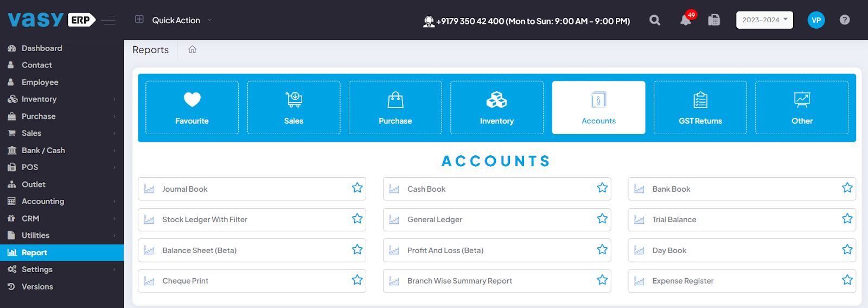Open the GST Returns reports tab
This screenshot has height=308, width=868.
click(x=700, y=108)
